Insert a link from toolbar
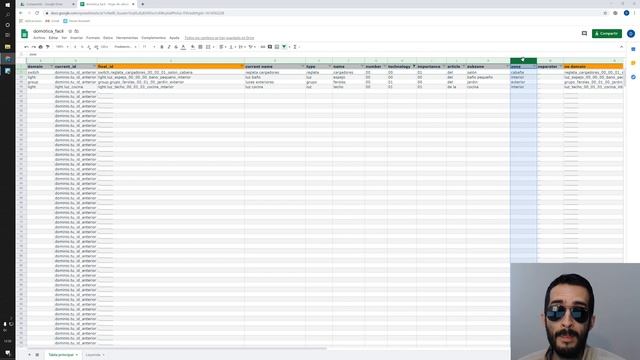Image resolution: width=640 pixels, height=360 pixels. tap(262, 47)
